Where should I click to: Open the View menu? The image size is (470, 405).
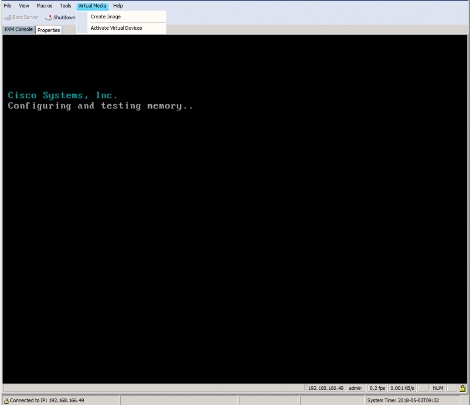click(24, 6)
